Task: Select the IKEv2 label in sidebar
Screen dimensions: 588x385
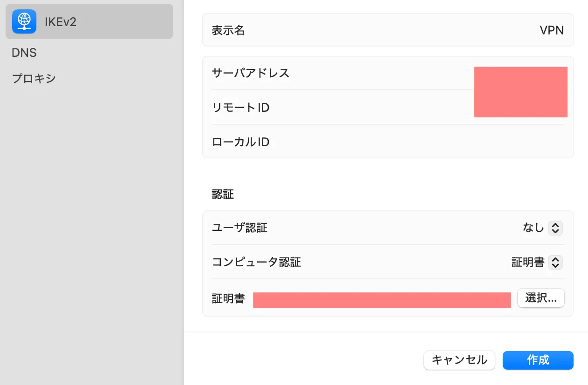Action: tap(61, 21)
